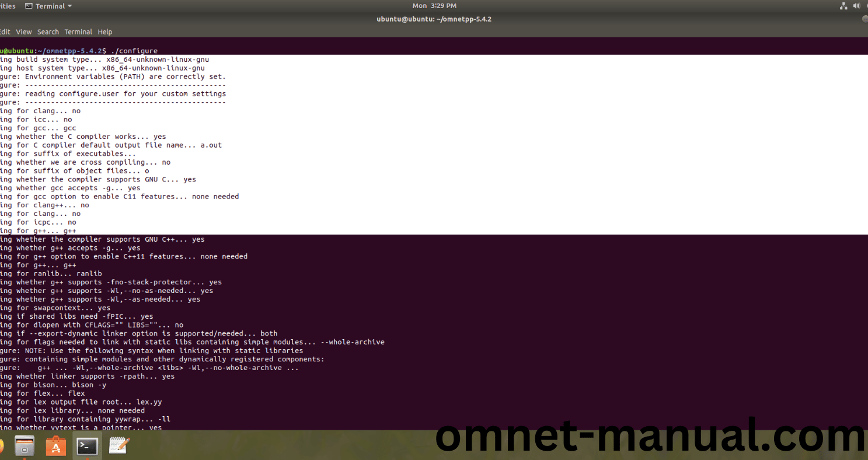
Task: Click the flex... flex line
Action: 43,393
